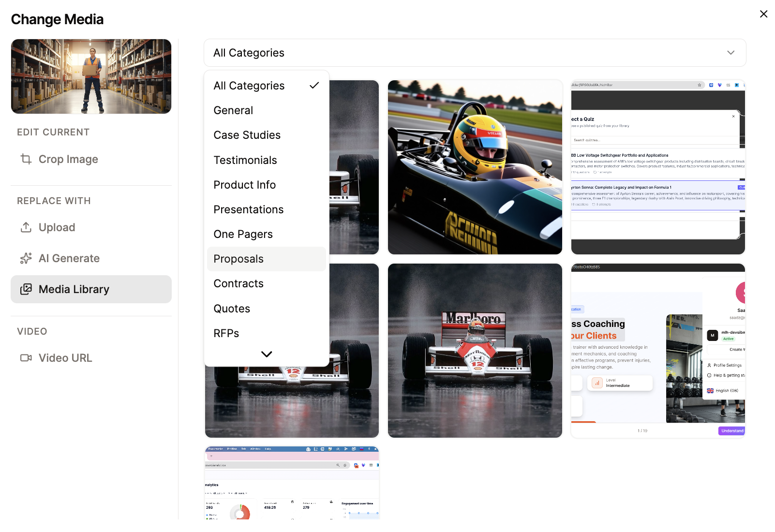Select analytics dashboard screenshot thumbnail
Screen dimensions: 775x532
pyautogui.click(x=292, y=483)
